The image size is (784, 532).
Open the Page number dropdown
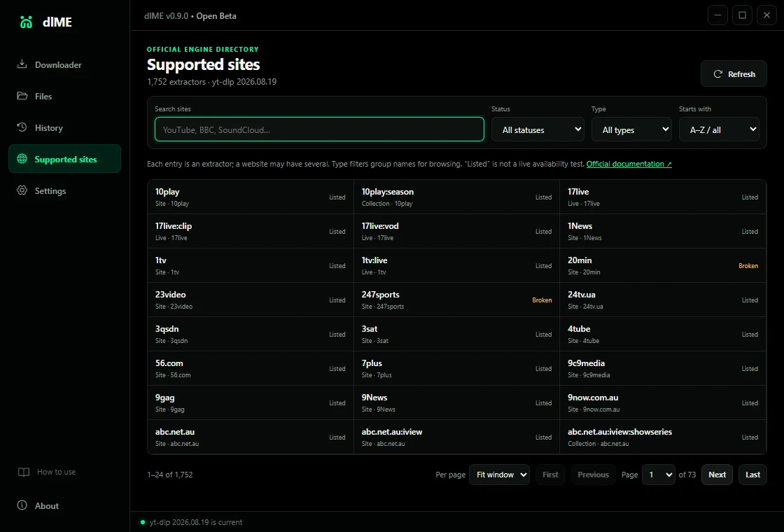click(659, 475)
